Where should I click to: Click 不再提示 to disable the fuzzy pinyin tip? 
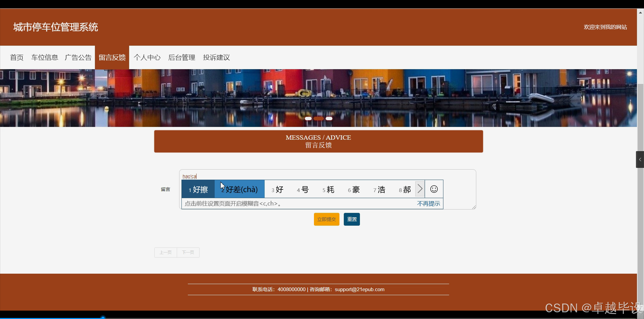(428, 203)
